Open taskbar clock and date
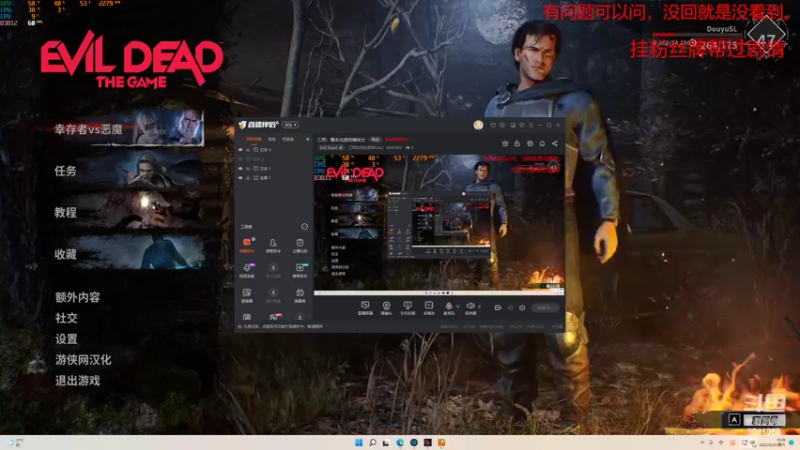 (x=773, y=442)
